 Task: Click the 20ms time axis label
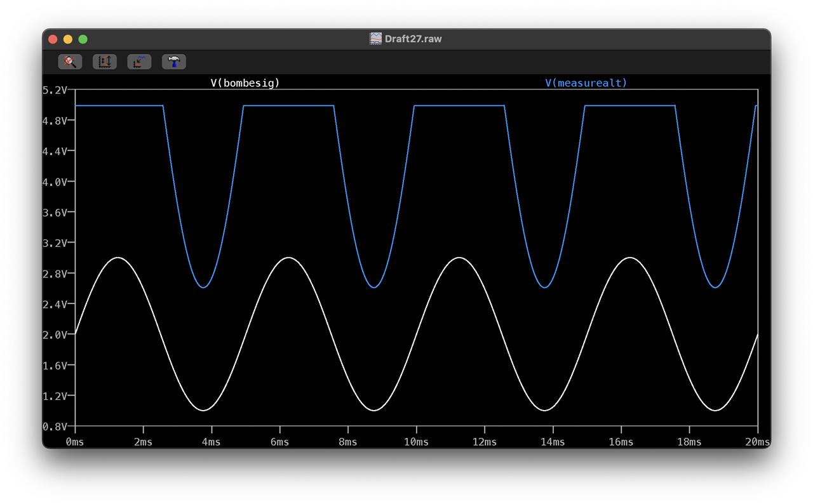[x=757, y=442]
